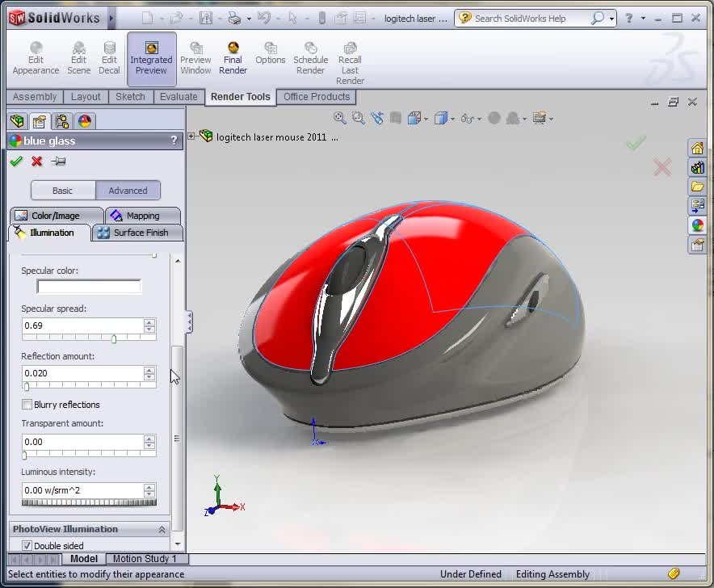
Task: Switch to the Sketch tab
Action: (130, 97)
